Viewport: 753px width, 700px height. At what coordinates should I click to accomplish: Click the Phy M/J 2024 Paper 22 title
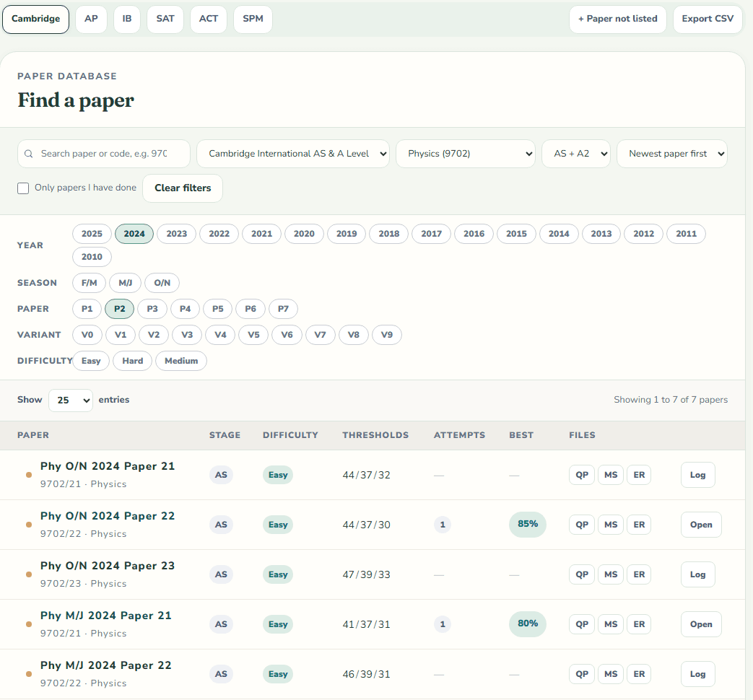tap(105, 665)
